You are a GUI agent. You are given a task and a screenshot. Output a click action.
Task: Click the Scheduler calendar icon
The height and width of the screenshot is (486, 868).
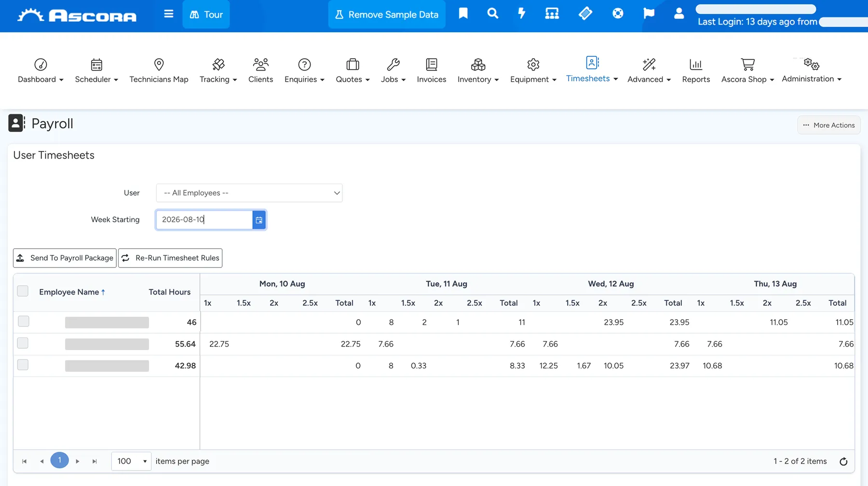coord(96,64)
